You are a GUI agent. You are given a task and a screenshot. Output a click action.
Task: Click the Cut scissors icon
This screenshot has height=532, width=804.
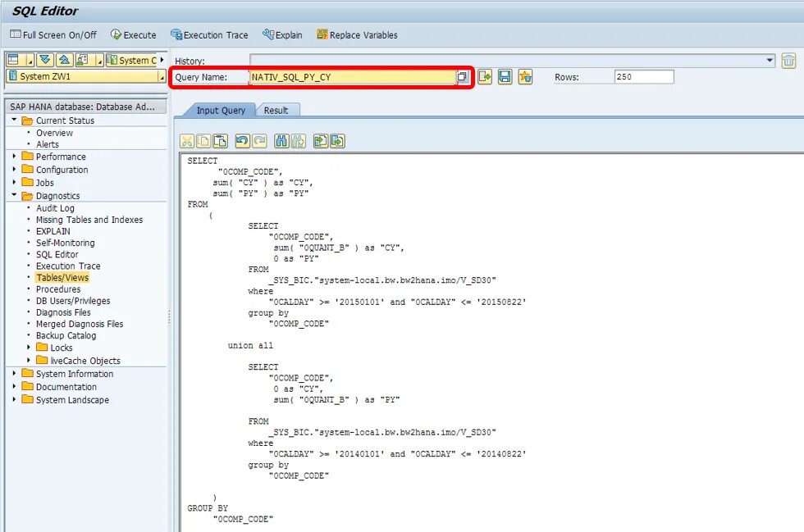click(187, 141)
